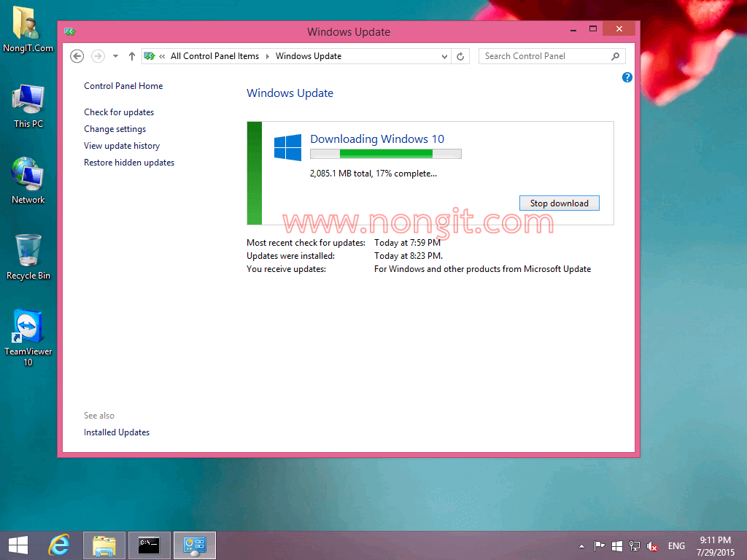Open the Start button
The image size is (747, 560).
tap(18, 545)
